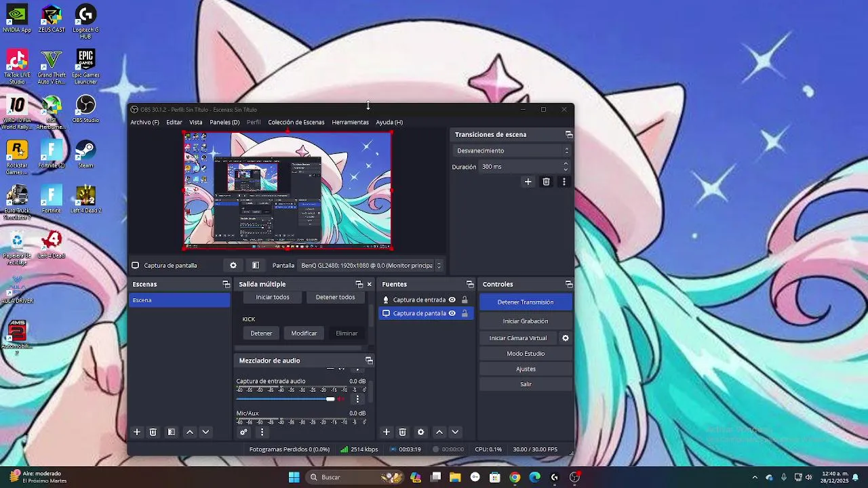Image resolution: width=868 pixels, height=488 pixels.
Task: Open Pantalla monitor selection dropdown
Action: pyautogui.click(x=370, y=266)
